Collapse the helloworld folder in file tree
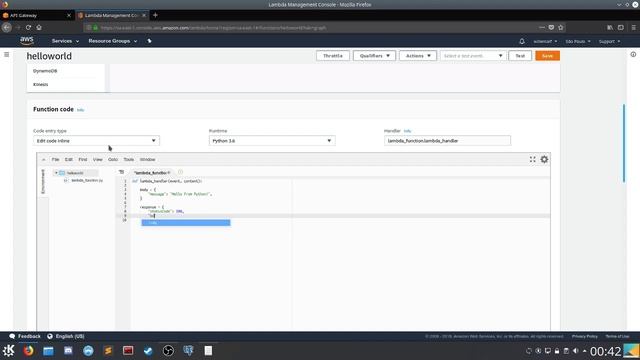 point(56,173)
